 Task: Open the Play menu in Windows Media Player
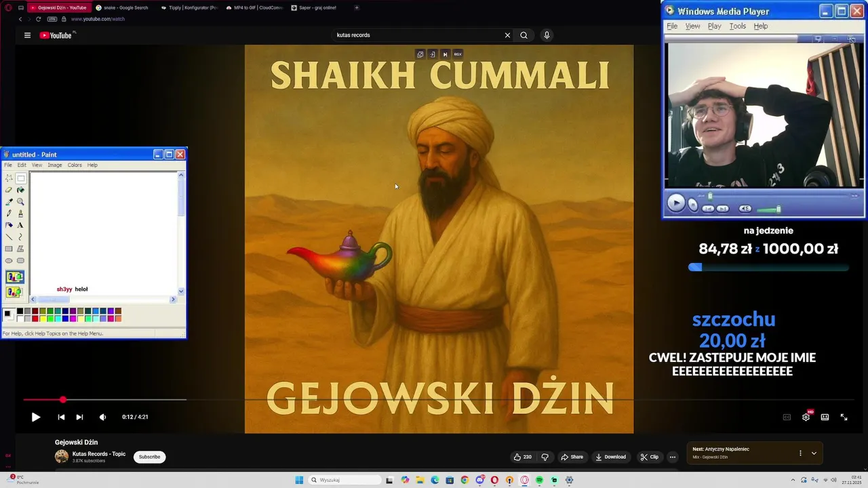tap(715, 26)
